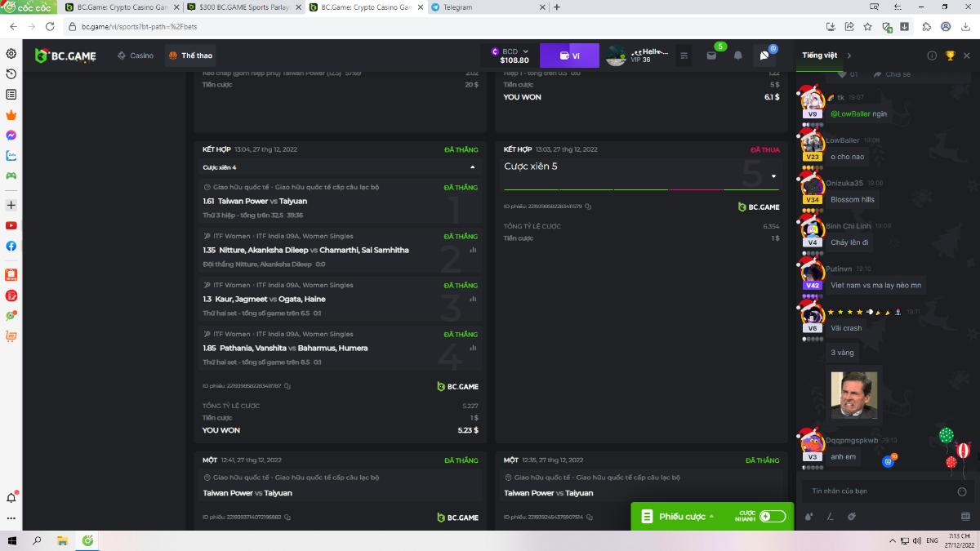
Task: Expand the Phiếu cược bet slip
Action: tap(681, 516)
